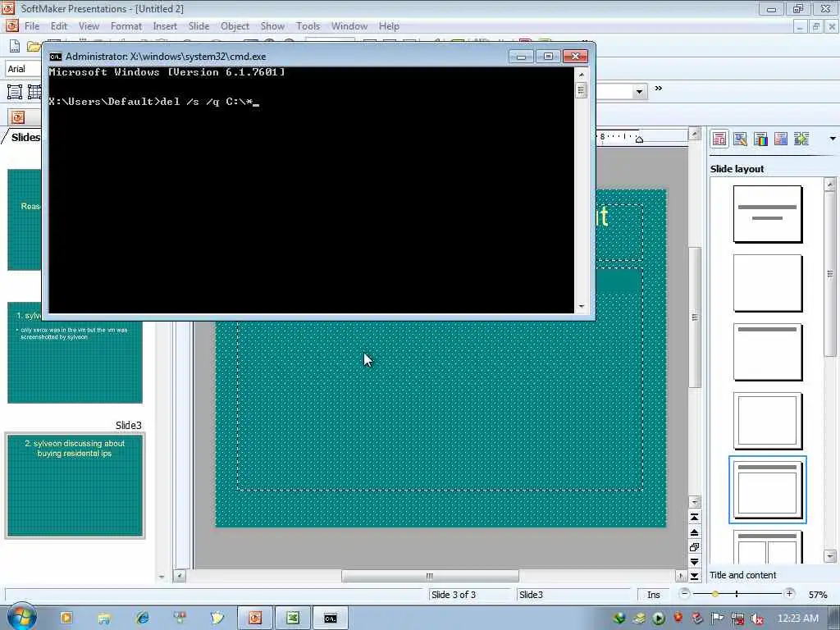Open Internet Explorer from taskbar
The image size is (840, 630).
click(143, 619)
